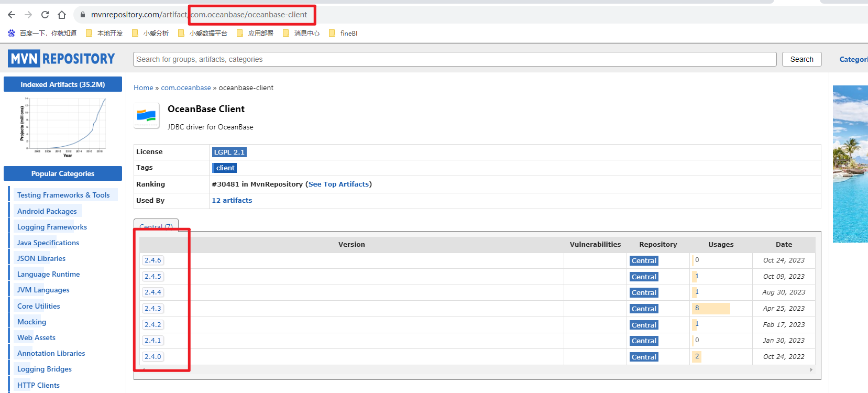Open version 2.4.2

[153, 325]
